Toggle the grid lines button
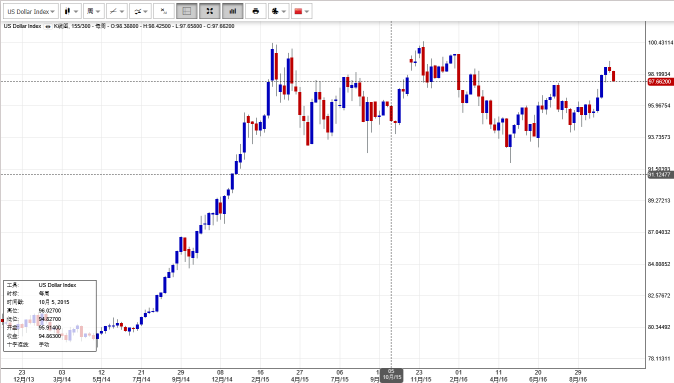 tap(187, 11)
